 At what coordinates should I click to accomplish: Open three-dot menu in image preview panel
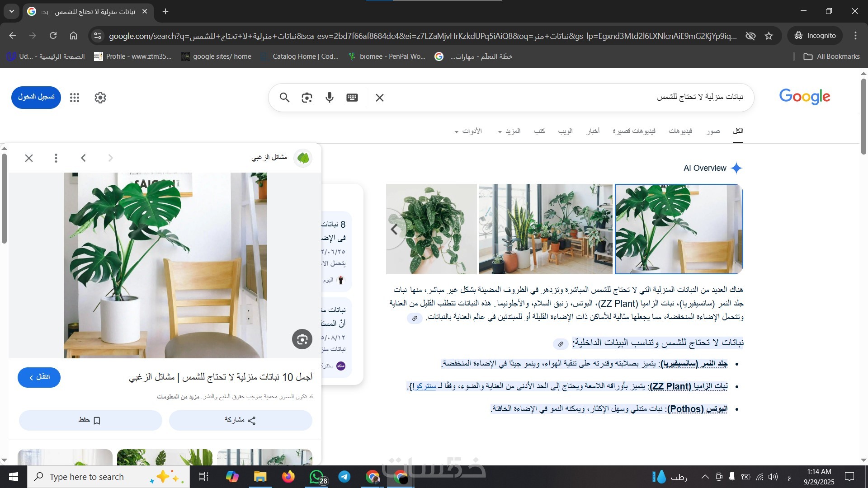click(x=56, y=158)
